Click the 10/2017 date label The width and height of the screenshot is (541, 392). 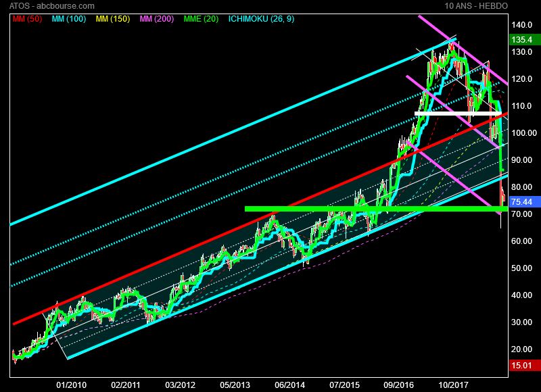click(453, 385)
